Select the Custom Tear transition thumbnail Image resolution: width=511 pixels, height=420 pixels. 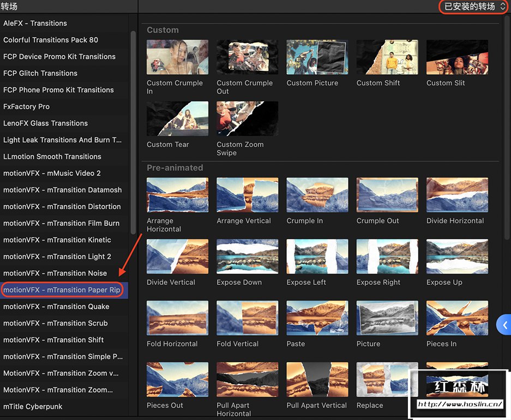177,119
